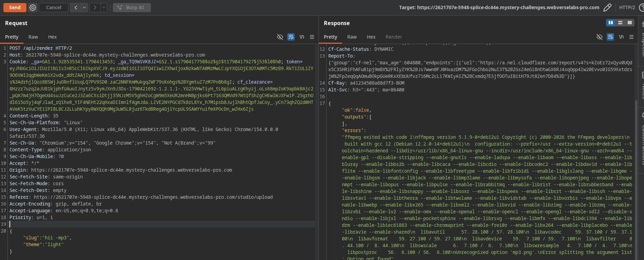The image size is (644, 260).
Task: Switch the Response view to Hex
Action: click(371, 37)
